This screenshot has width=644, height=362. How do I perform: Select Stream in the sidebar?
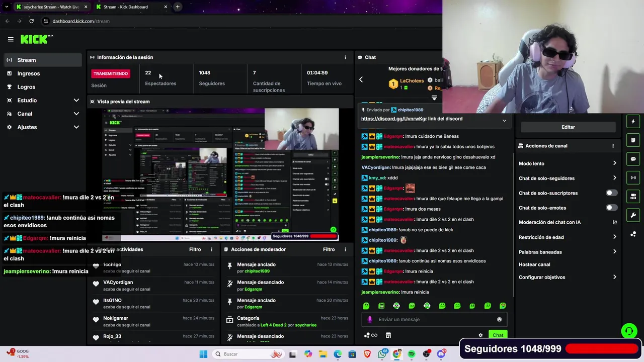[42, 60]
